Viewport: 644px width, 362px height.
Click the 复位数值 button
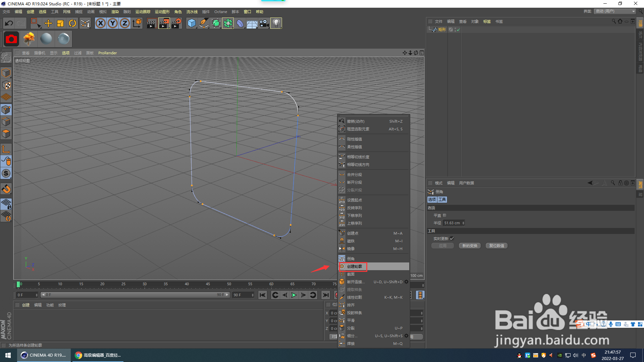tap(496, 246)
